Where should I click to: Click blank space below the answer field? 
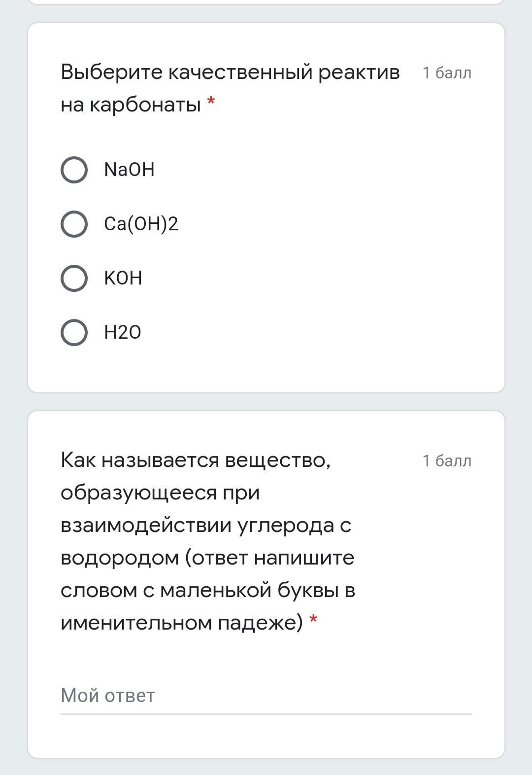pos(266,737)
